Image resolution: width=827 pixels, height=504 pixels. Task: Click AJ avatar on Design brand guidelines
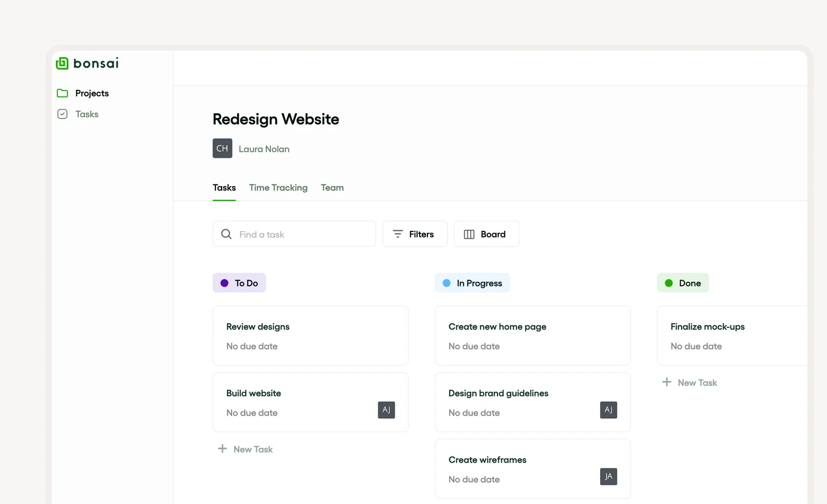click(x=609, y=410)
